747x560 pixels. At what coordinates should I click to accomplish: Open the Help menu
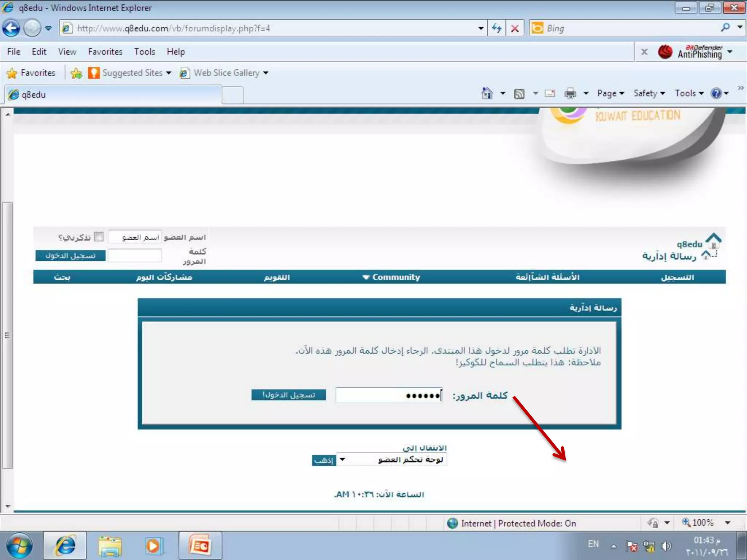click(176, 52)
